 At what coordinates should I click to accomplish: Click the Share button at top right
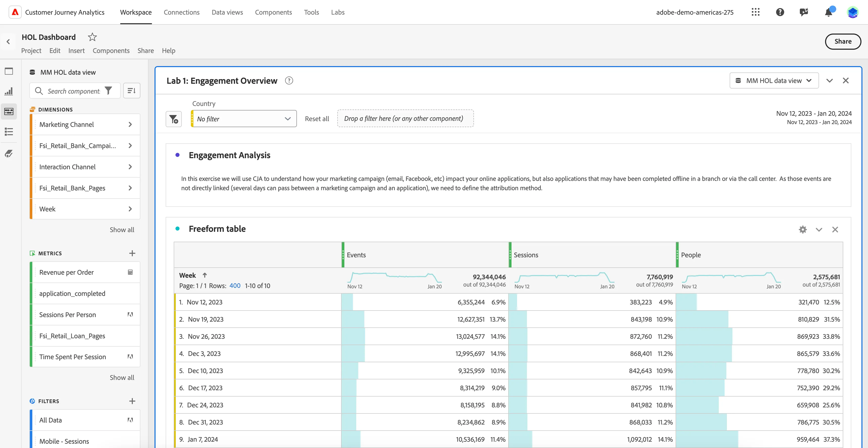point(843,41)
